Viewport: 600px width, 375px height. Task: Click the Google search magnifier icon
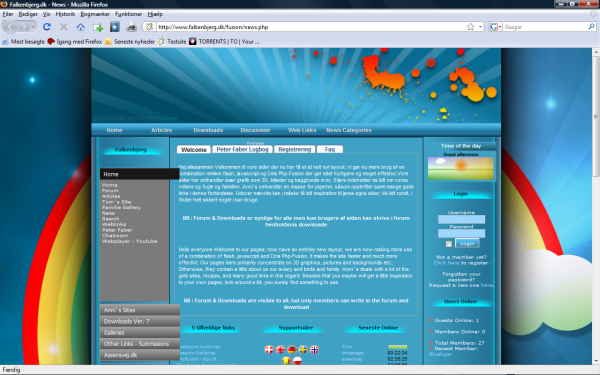pos(591,27)
